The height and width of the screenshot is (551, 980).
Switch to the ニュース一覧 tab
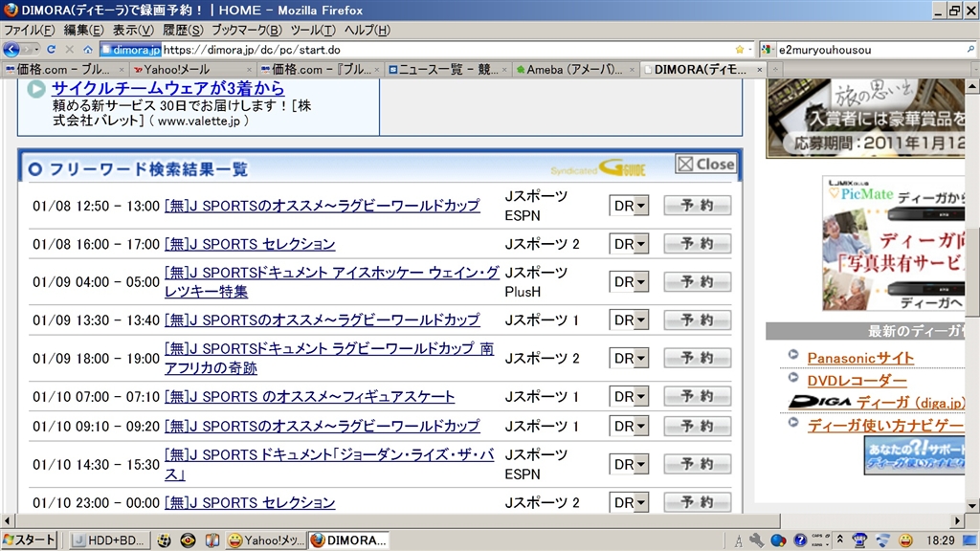447,69
